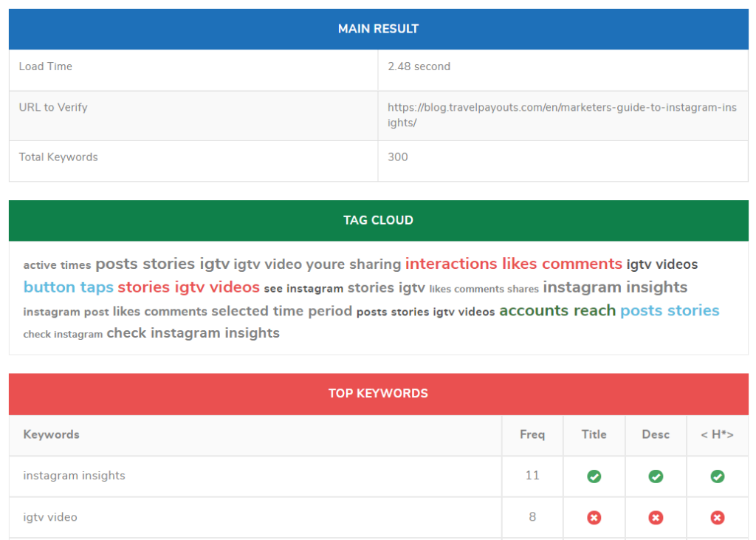Click red cross in H* column for igtv video
756x540 pixels.
click(x=717, y=518)
